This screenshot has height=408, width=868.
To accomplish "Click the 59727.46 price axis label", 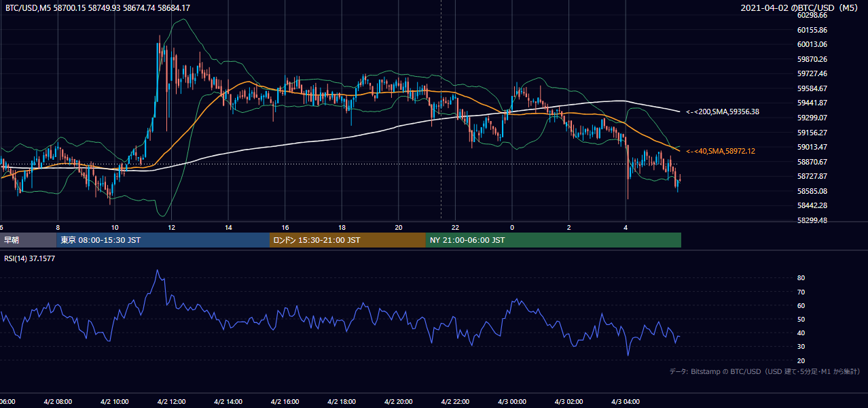I will pyautogui.click(x=812, y=73).
